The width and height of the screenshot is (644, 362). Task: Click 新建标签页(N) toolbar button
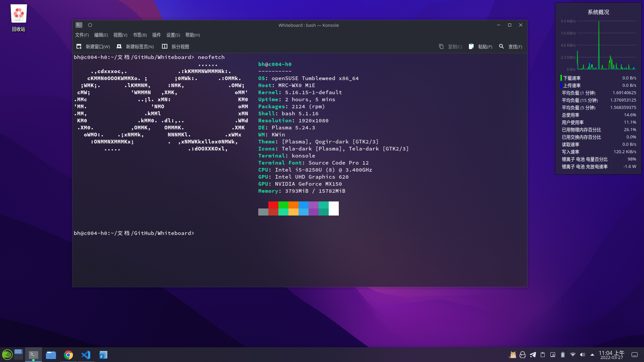point(135,47)
